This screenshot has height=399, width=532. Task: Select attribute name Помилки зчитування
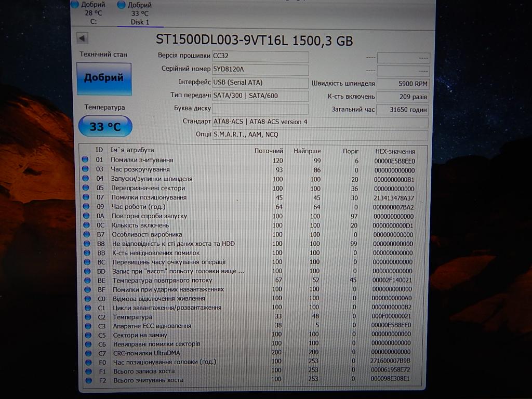point(142,160)
